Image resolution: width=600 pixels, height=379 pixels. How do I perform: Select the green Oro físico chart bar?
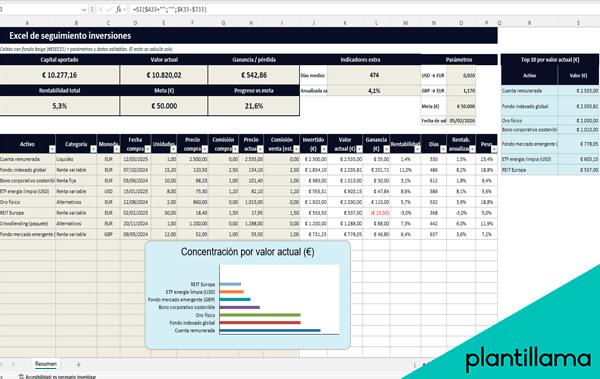[x=260, y=315]
